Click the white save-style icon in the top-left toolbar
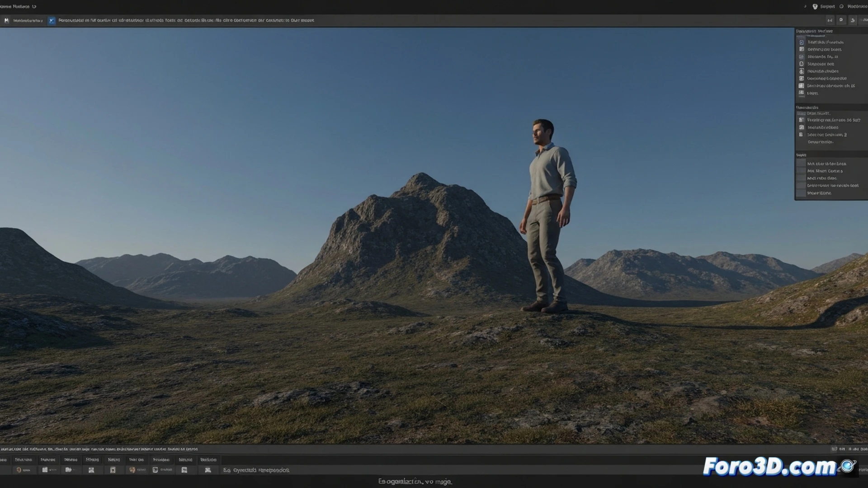The height and width of the screenshot is (488, 868). click(6, 21)
